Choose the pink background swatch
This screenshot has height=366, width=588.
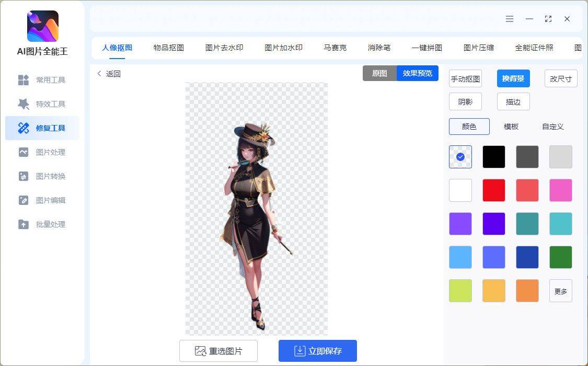[561, 190]
